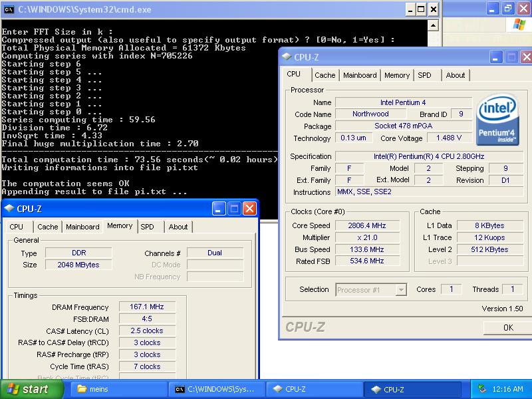Click the system tray network icon
This screenshot has width=532, height=399.
(481, 389)
